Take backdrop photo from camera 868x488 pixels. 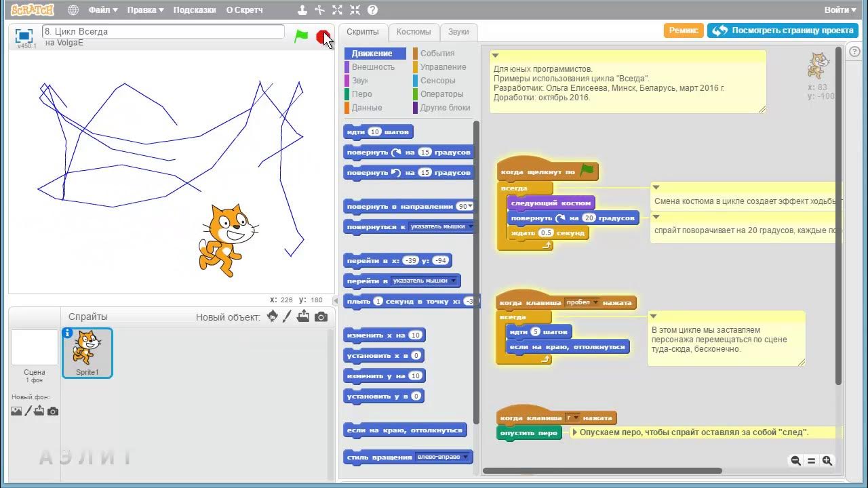(53, 411)
